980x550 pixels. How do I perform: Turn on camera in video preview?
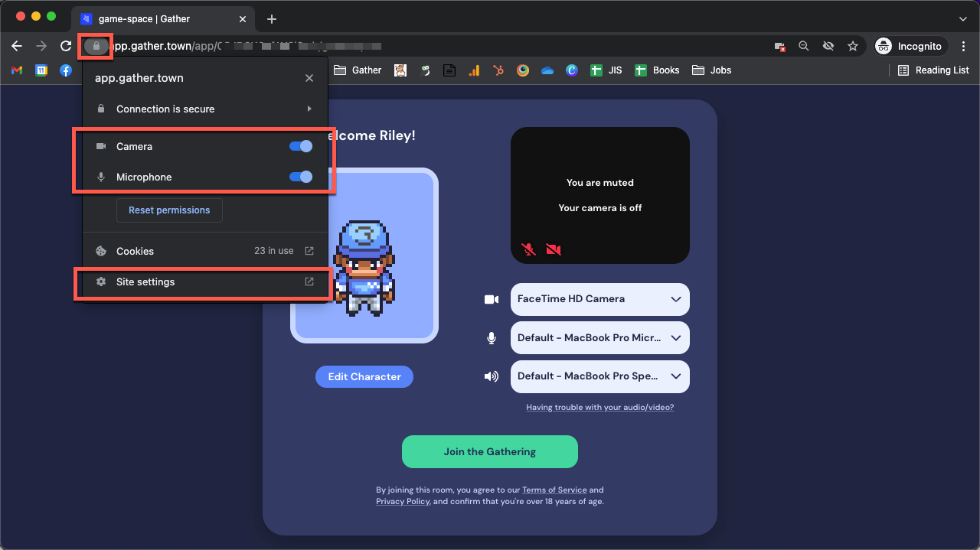554,249
